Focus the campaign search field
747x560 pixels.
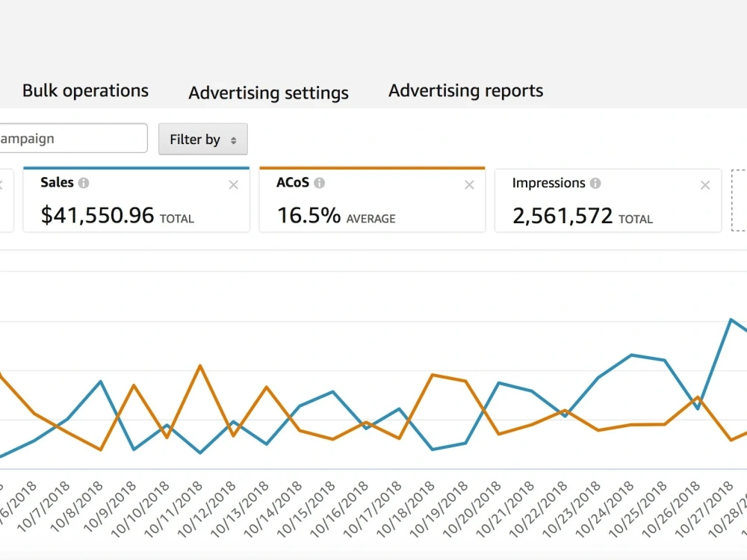click(x=73, y=139)
